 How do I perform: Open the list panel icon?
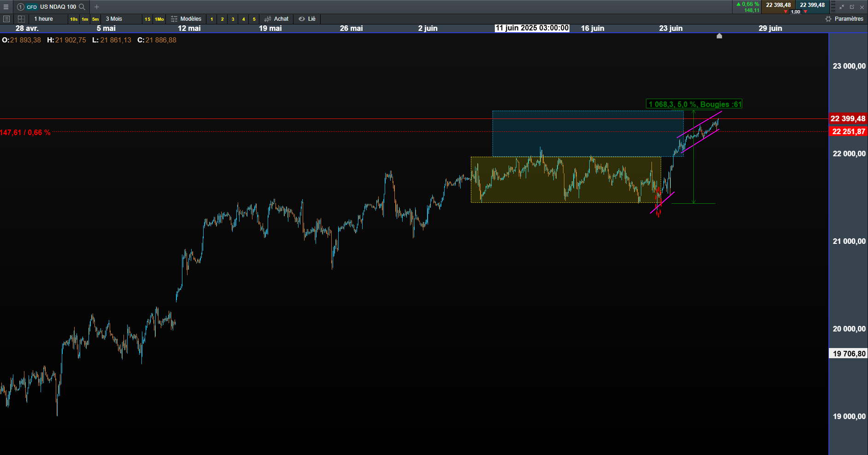[6, 19]
